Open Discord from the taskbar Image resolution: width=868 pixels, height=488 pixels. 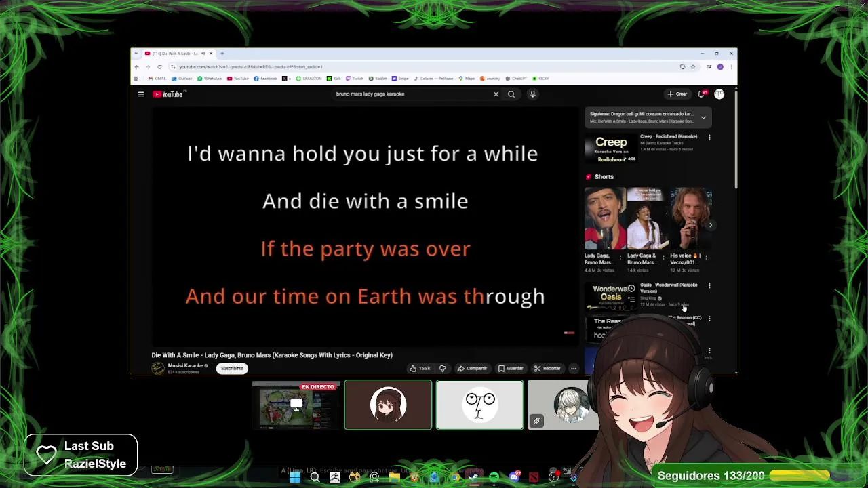514,478
